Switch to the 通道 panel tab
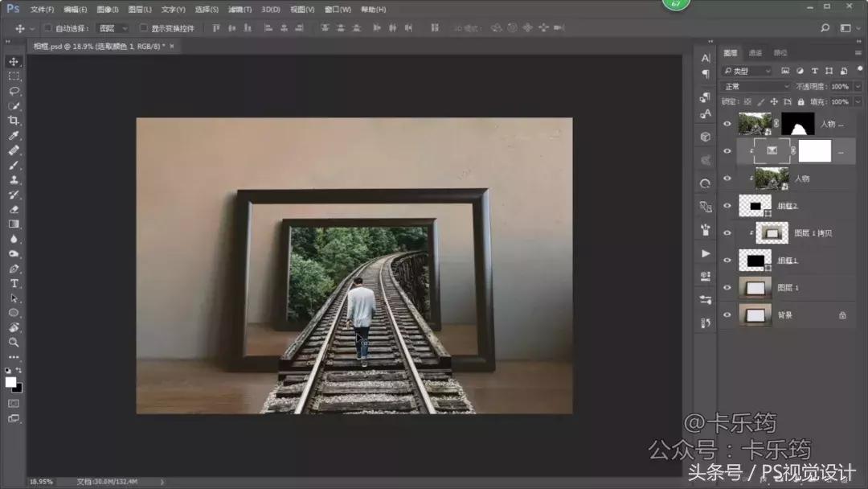The width and height of the screenshot is (868, 489). pos(755,53)
